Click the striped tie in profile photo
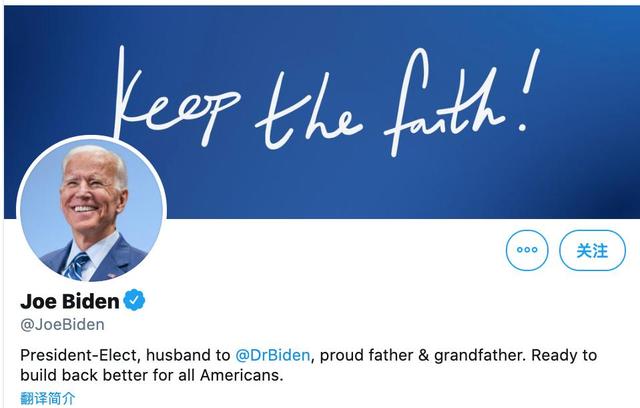Image resolution: width=640 pixels, height=408 pixels. 77,266
